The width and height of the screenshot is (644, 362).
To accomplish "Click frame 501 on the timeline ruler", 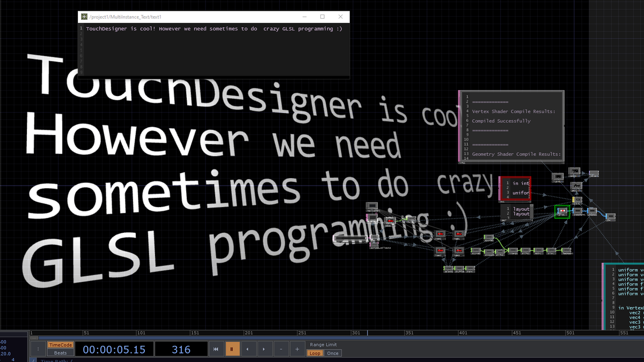I will [x=570, y=333].
